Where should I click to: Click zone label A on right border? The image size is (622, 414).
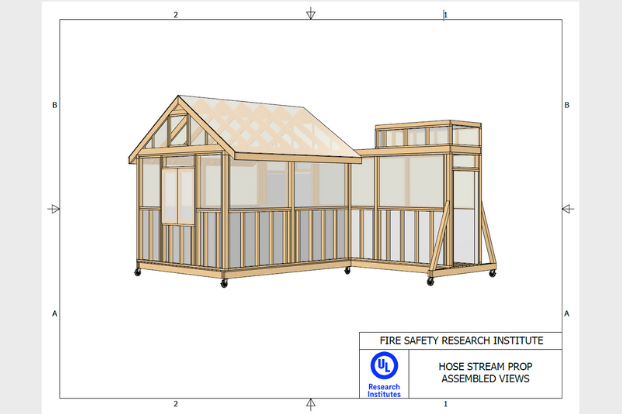[x=567, y=313]
